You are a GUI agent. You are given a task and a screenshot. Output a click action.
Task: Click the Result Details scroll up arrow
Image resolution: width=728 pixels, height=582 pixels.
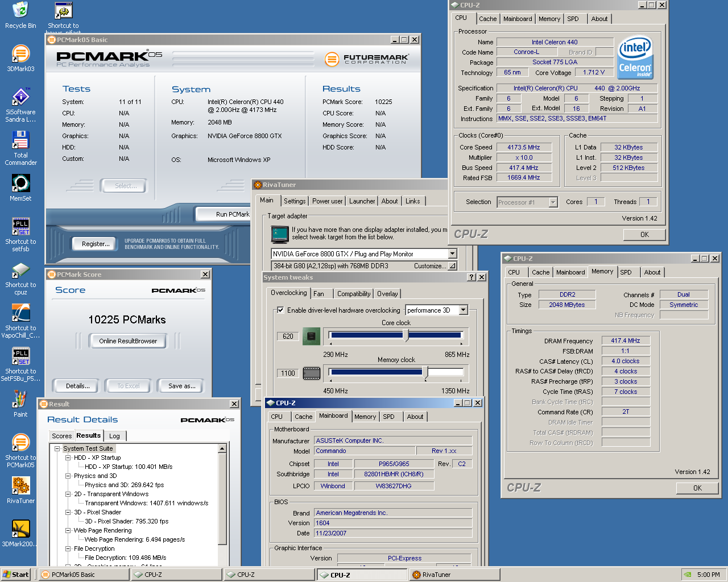[222, 449]
